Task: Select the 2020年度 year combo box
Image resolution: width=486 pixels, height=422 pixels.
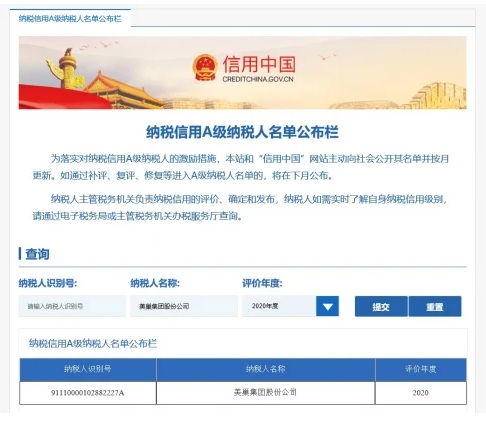Action: 290,306
